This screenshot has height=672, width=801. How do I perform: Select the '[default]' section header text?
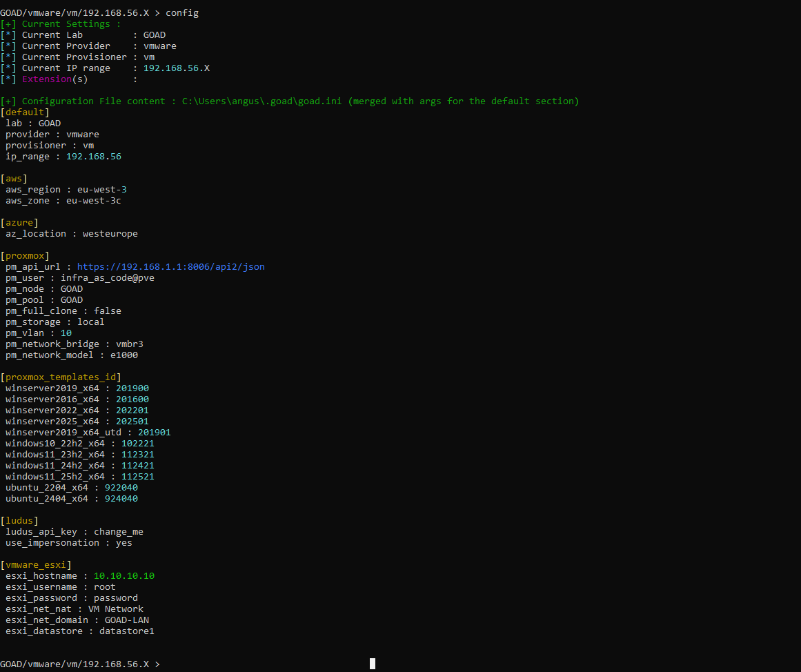(25, 112)
